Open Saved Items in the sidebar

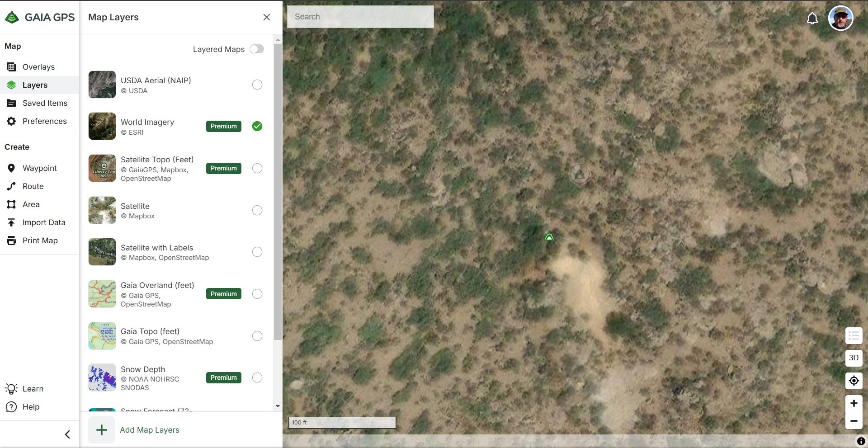pos(45,103)
